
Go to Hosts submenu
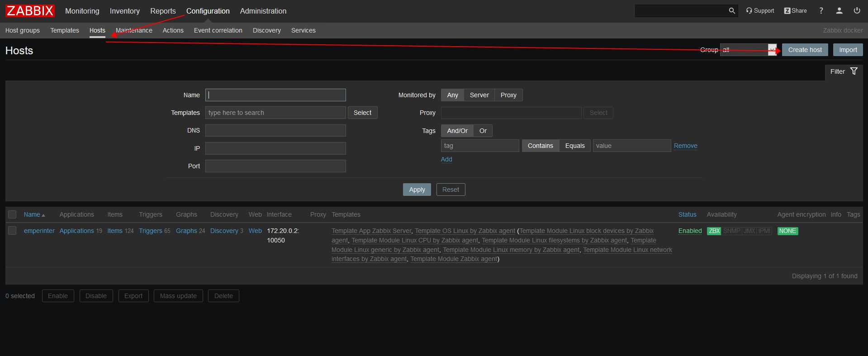[97, 30]
